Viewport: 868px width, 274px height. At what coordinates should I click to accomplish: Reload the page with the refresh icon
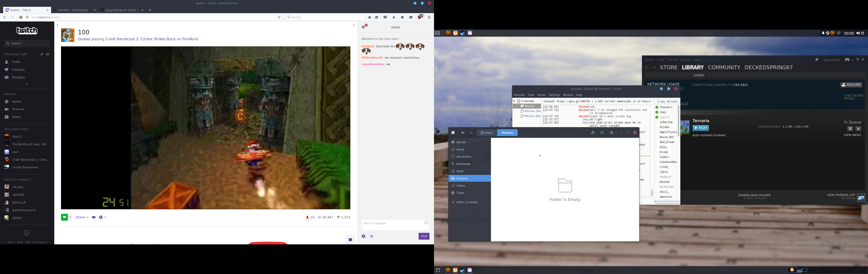279,17
